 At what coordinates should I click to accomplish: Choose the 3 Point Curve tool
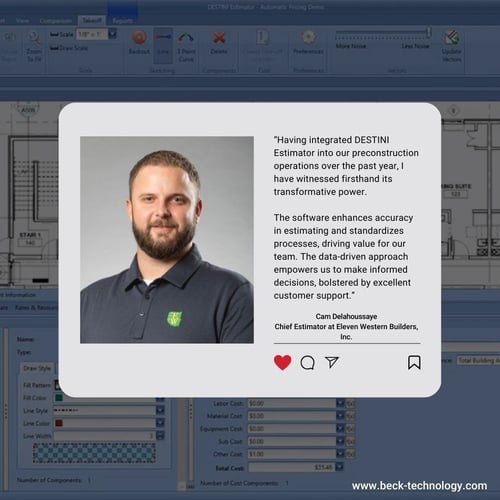click(x=186, y=38)
